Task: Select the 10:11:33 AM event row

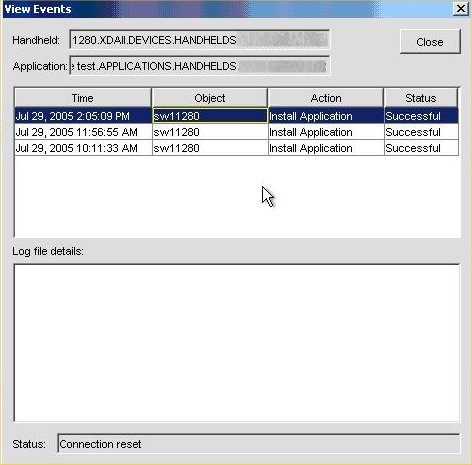Action: [236, 148]
